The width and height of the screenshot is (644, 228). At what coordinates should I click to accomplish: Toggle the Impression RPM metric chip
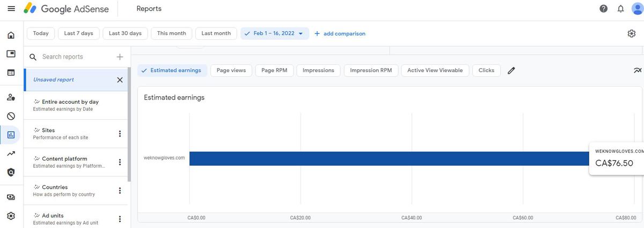[x=371, y=70]
